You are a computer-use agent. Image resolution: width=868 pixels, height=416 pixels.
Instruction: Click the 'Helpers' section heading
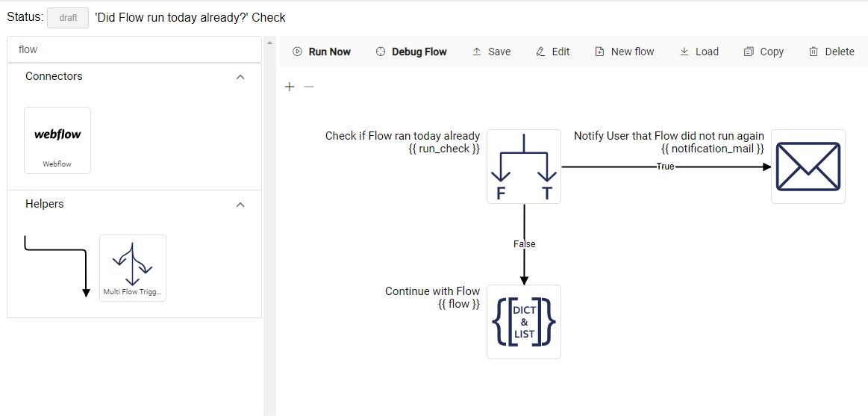click(x=44, y=204)
